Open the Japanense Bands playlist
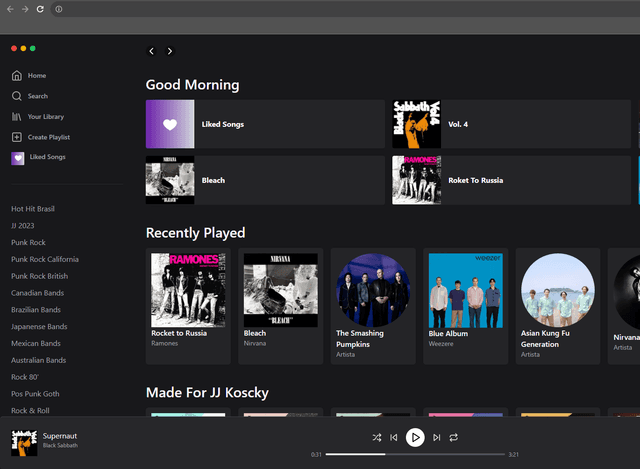Viewport: 640px width, 469px height. coord(39,327)
